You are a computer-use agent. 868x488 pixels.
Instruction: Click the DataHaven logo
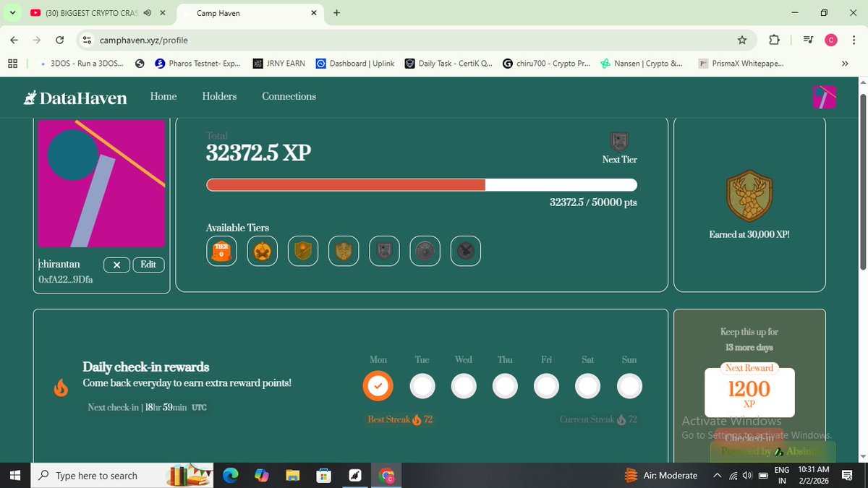tap(75, 98)
